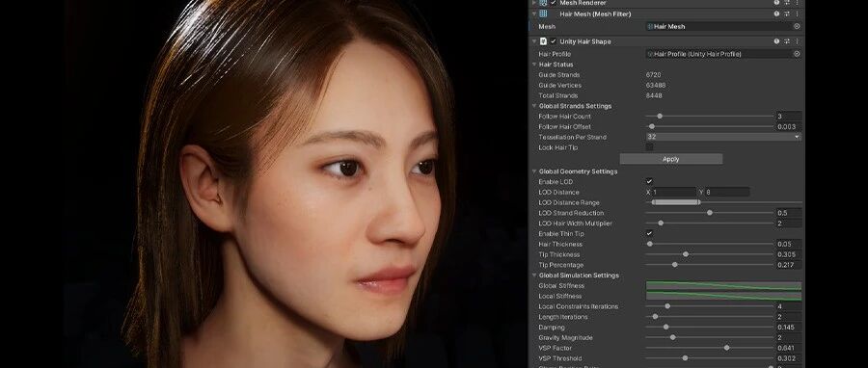This screenshot has width=868, height=368.
Task: Collapse the Hair Status foldout
Action: click(x=534, y=65)
